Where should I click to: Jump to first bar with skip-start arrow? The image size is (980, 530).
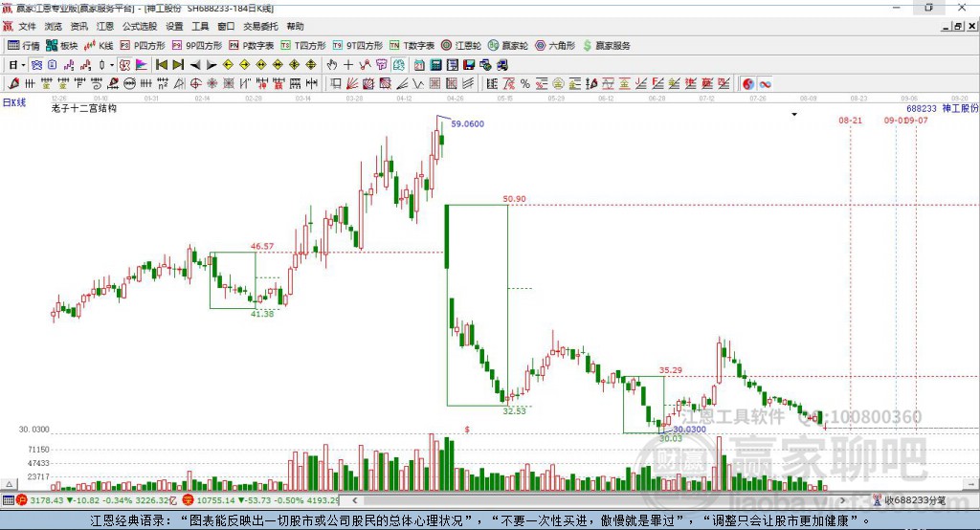pos(161,65)
